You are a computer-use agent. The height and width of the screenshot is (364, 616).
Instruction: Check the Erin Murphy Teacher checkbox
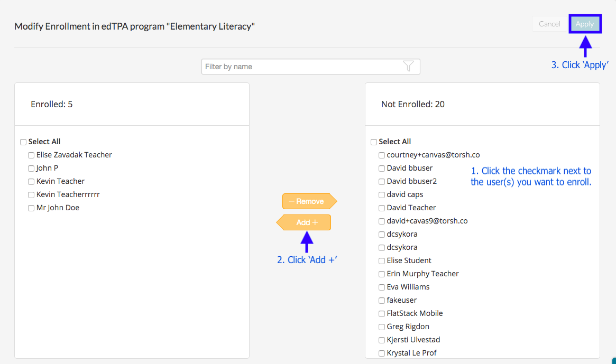(x=382, y=274)
